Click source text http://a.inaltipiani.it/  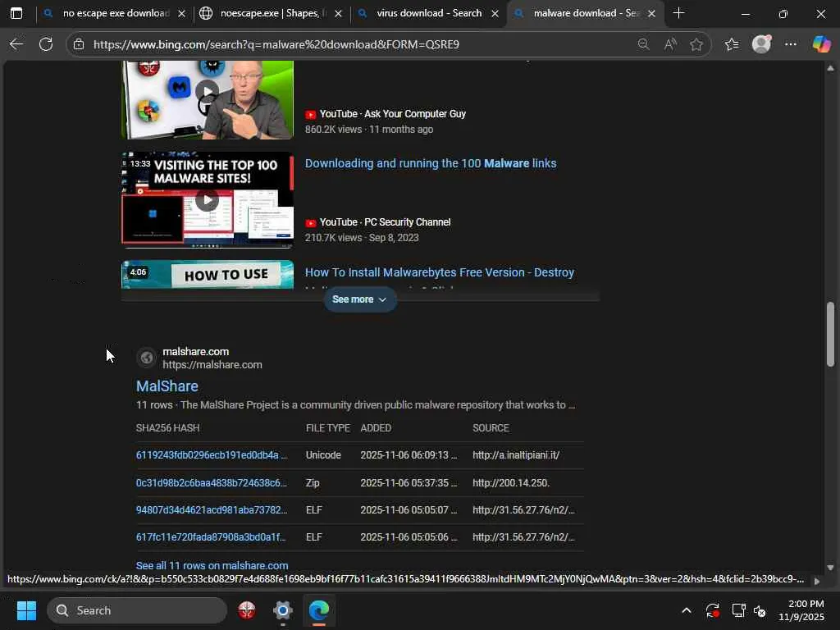[x=516, y=455]
